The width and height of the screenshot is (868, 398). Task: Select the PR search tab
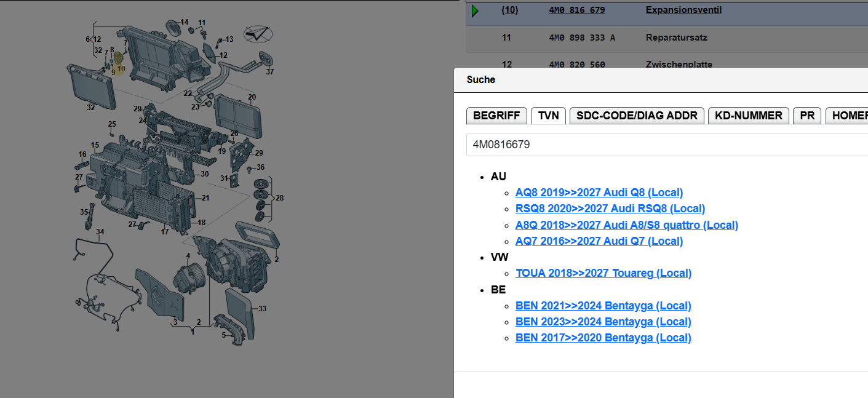(x=807, y=116)
